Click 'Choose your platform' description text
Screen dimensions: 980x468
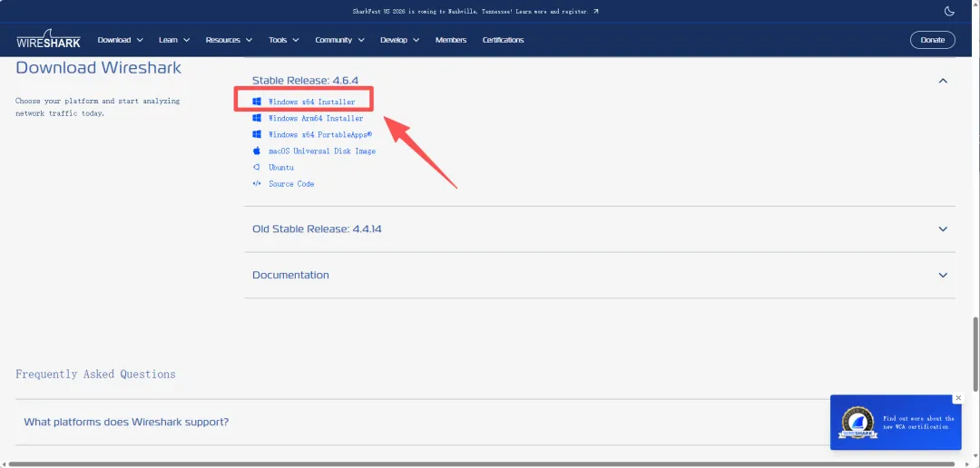[x=97, y=107]
